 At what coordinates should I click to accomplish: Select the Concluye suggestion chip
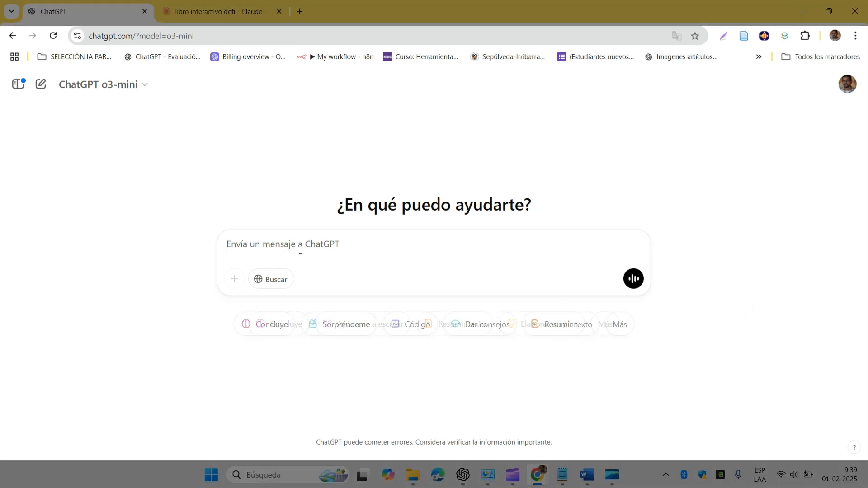(265, 324)
